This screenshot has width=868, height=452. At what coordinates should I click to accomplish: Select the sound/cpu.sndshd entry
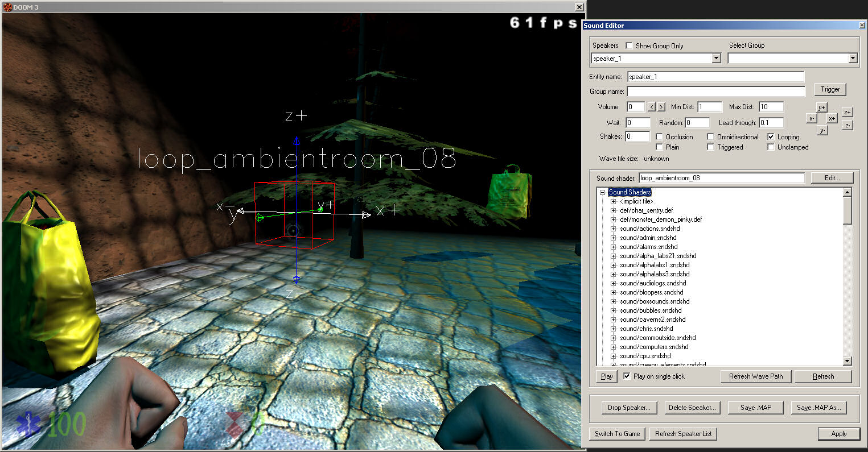(645, 356)
